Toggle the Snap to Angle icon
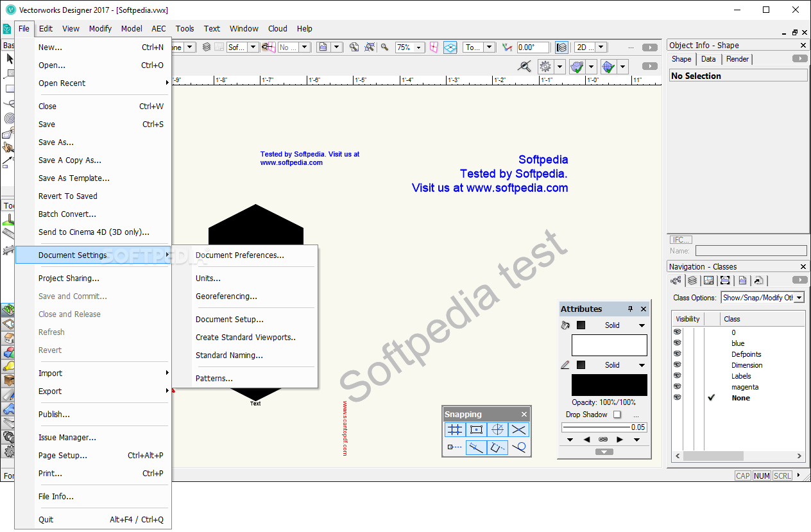This screenshot has width=811, height=532. point(497,430)
